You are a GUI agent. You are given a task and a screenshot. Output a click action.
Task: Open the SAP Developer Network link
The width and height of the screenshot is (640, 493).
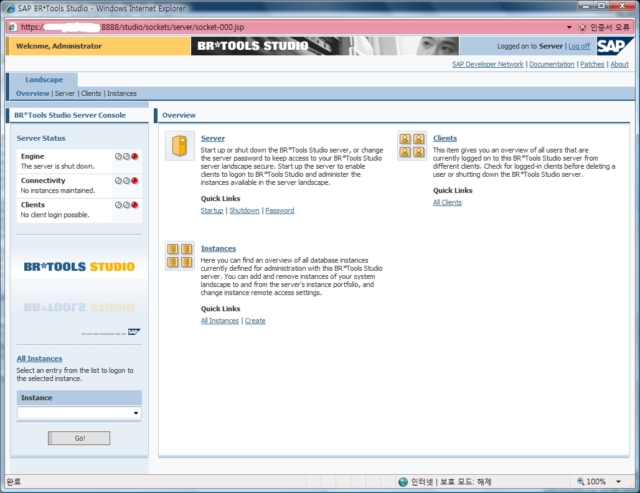tap(488, 64)
